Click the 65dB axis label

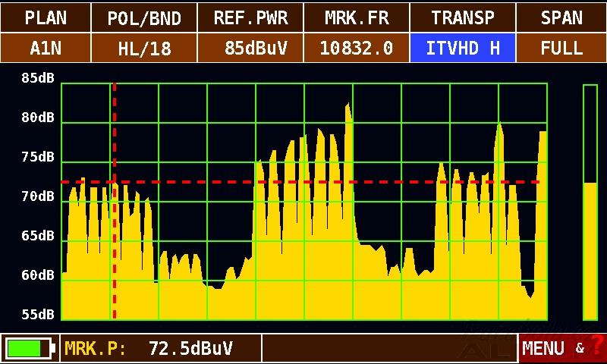tap(38, 236)
